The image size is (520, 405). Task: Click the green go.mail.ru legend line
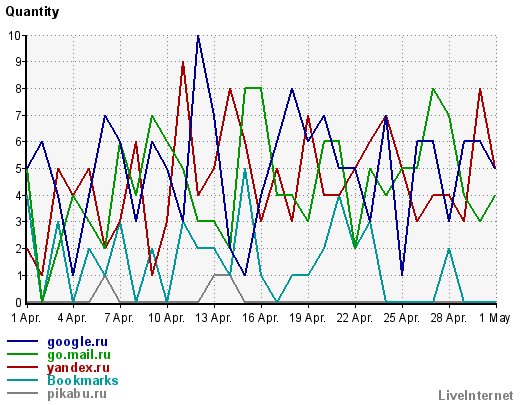pos(22,354)
